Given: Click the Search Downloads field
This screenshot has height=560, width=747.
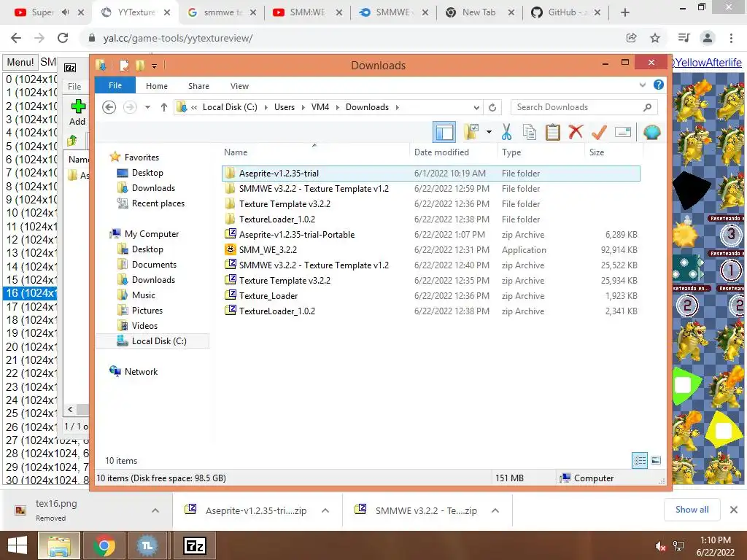Looking at the screenshot, I should pyautogui.click(x=584, y=107).
